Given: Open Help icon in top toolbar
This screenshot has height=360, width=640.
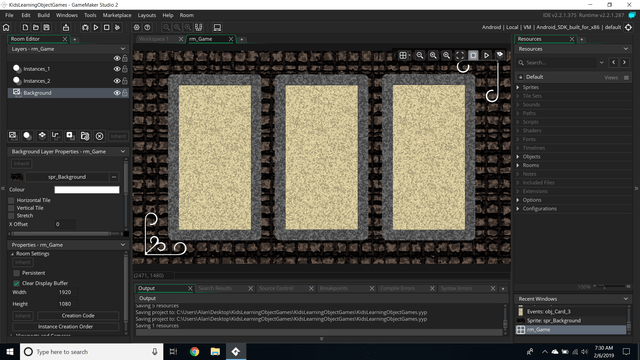Looking at the screenshot, I should click(x=147, y=27).
